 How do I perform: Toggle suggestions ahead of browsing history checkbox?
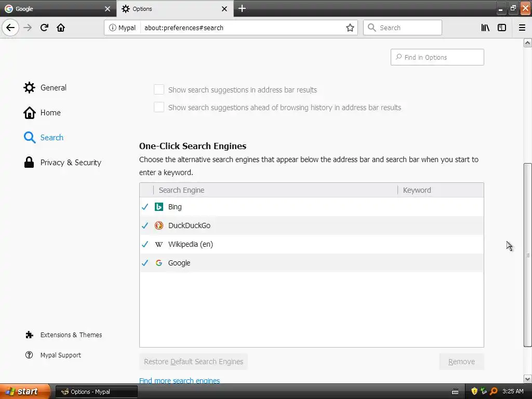pyautogui.click(x=159, y=107)
